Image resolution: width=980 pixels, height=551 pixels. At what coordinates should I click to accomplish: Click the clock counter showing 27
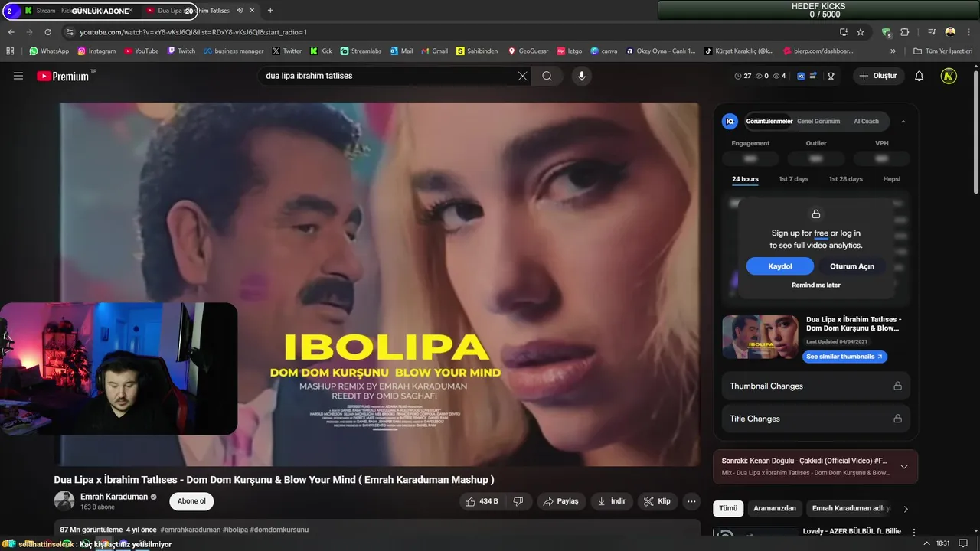pyautogui.click(x=743, y=76)
